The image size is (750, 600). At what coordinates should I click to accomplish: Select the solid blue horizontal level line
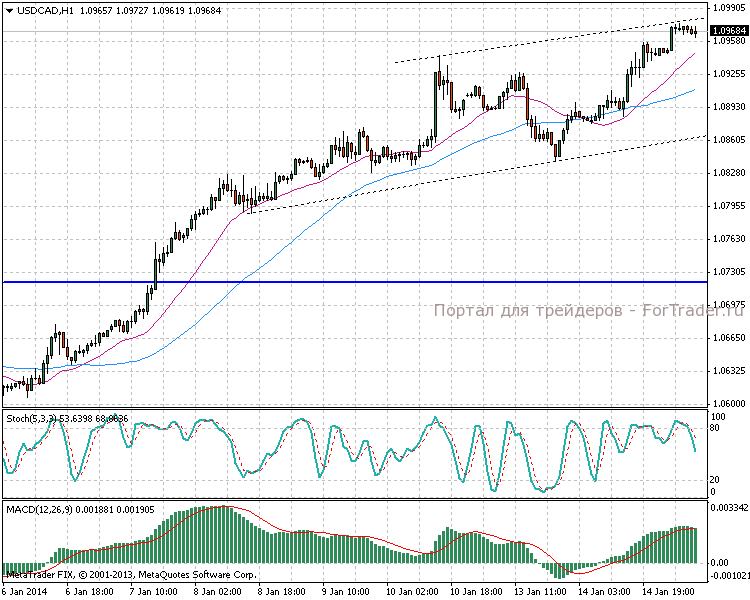coord(300,282)
